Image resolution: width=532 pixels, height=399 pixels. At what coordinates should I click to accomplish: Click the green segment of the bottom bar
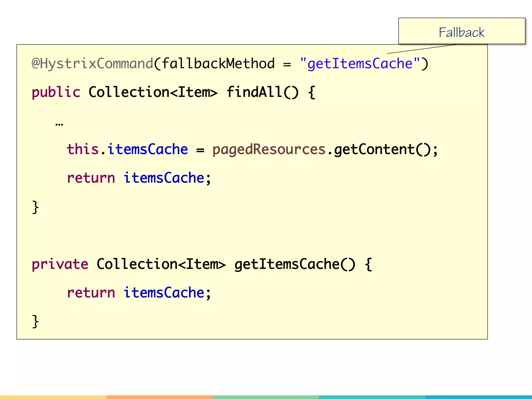[x=266, y=397]
